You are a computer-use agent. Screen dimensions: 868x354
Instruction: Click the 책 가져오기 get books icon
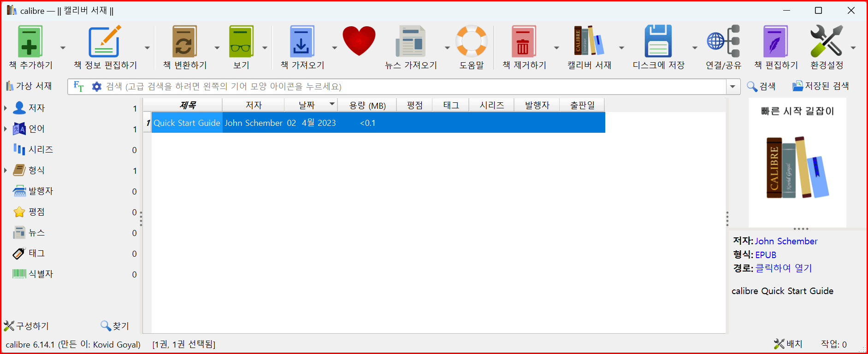(x=302, y=41)
